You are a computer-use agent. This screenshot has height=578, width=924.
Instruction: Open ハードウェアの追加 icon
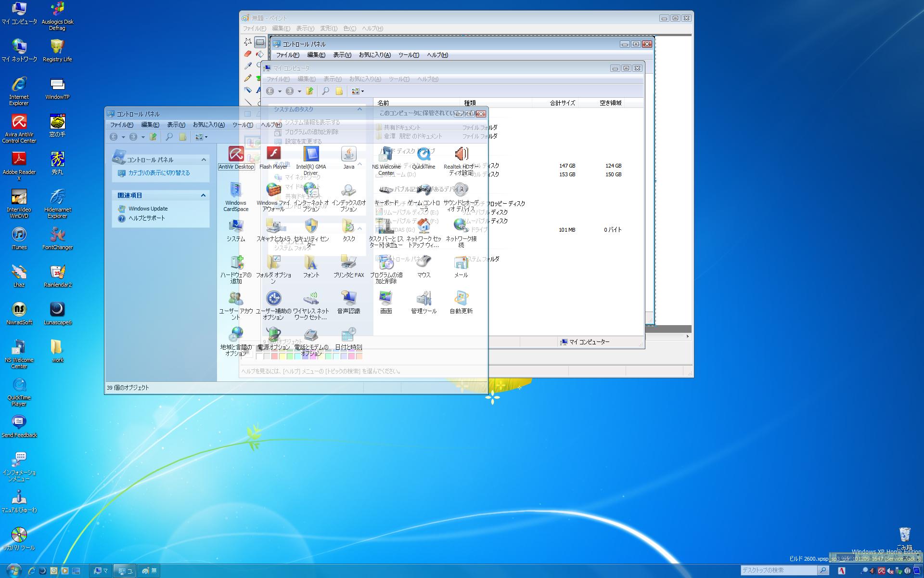click(x=236, y=269)
